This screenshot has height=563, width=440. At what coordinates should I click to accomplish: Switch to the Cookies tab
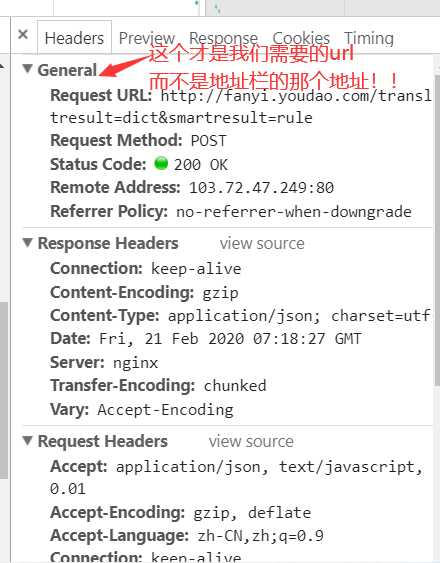pyautogui.click(x=301, y=38)
